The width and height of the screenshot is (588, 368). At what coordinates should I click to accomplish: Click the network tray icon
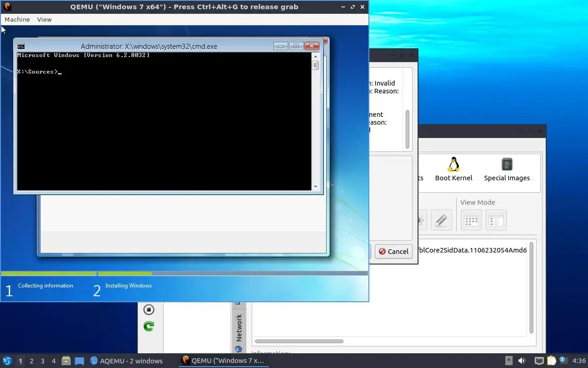pyautogui.click(x=539, y=361)
